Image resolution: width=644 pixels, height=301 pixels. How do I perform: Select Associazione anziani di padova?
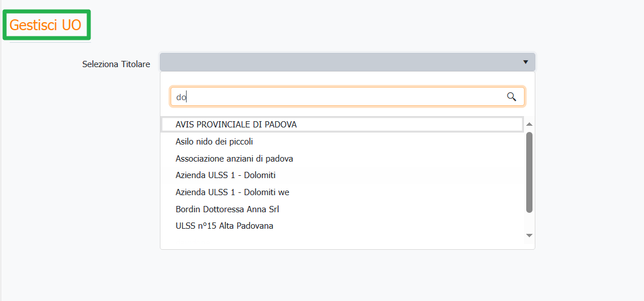pyautogui.click(x=234, y=158)
